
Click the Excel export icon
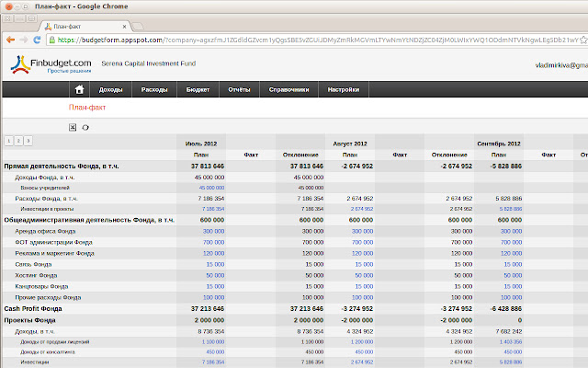[x=73, y=127]
